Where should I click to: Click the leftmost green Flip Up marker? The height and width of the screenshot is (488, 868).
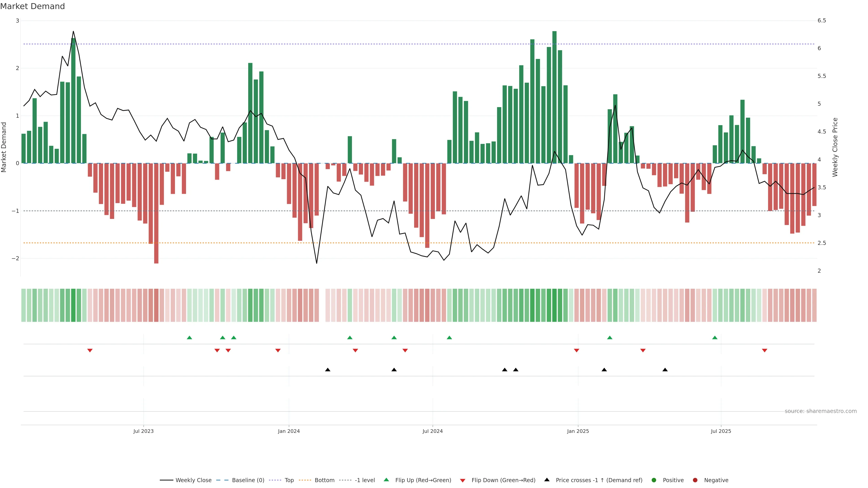tap(189, 338)
